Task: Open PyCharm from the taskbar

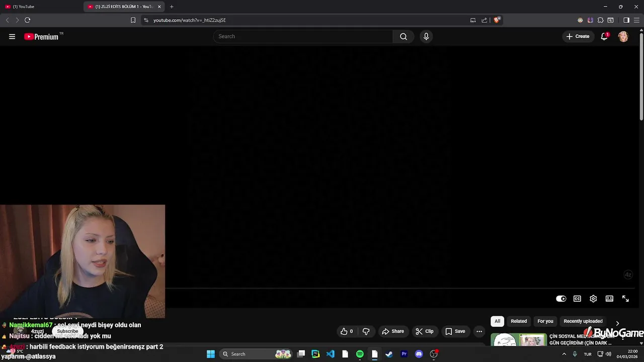Action: click(315, 354)
